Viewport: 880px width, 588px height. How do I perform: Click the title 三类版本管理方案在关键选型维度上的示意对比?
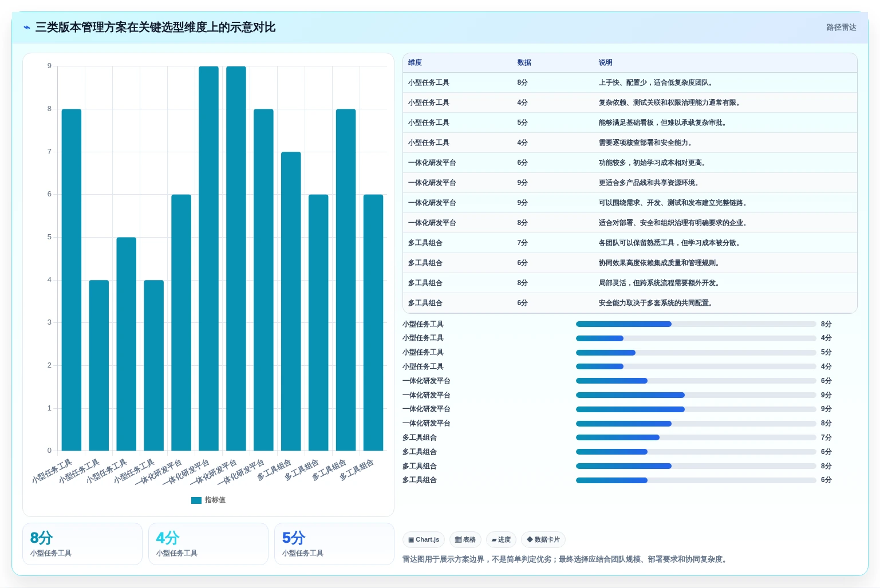156,27
